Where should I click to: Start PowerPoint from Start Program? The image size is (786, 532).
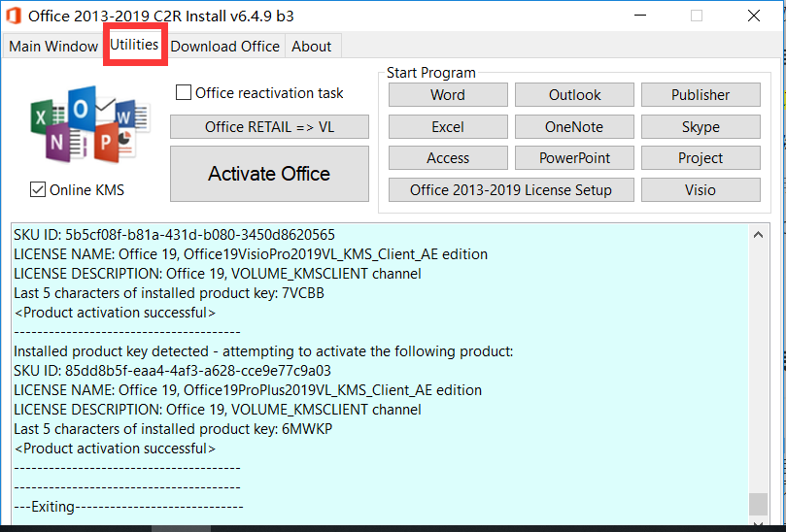coord(574,158)
